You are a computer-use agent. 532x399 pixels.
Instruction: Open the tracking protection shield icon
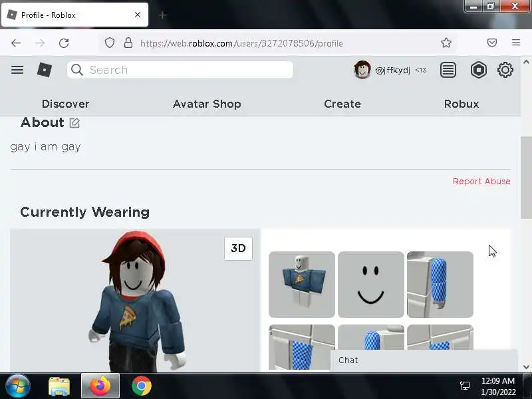(x=109, y=43)
